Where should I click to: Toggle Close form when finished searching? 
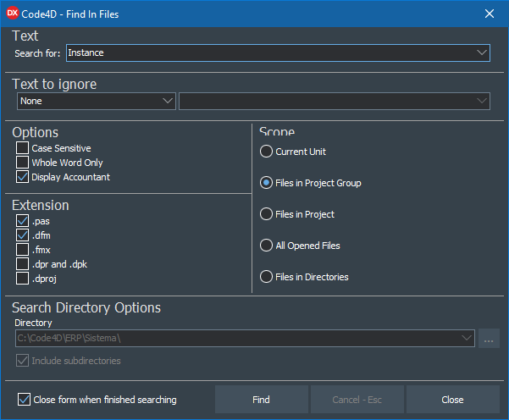pos(24,400)
